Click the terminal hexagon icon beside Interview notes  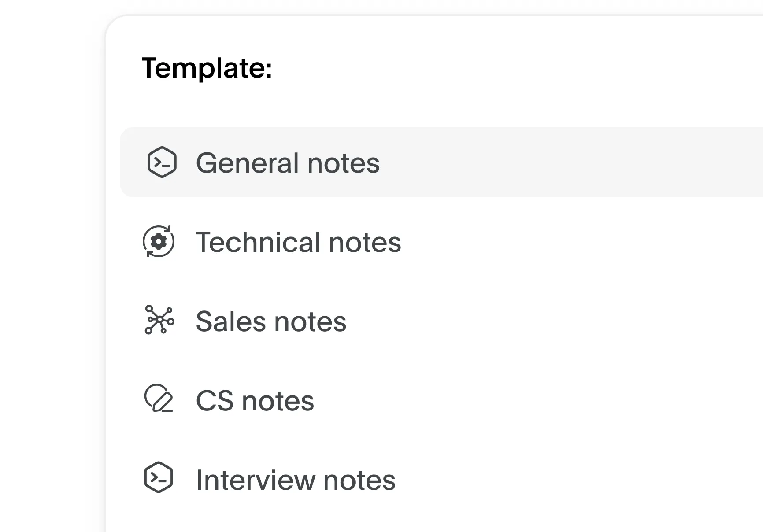coord(159,477)
